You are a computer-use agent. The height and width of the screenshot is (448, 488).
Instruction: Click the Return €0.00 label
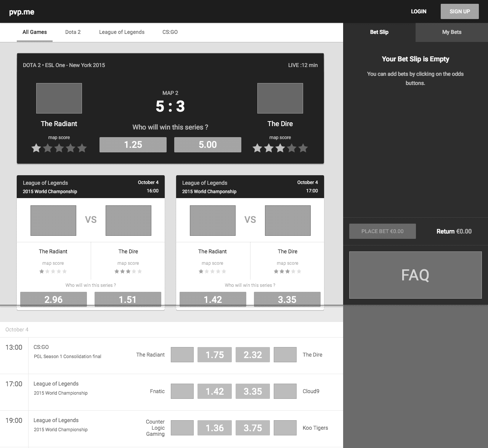(x=454, y=231)
